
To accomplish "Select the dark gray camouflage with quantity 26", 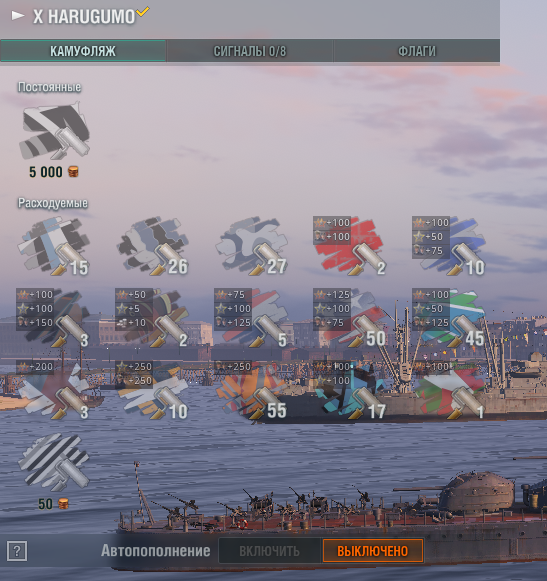I will point(152,246).
